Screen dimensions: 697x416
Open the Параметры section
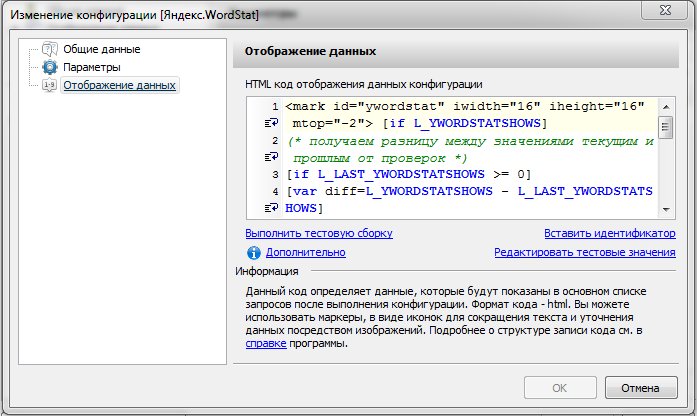(x=92, y=67)
